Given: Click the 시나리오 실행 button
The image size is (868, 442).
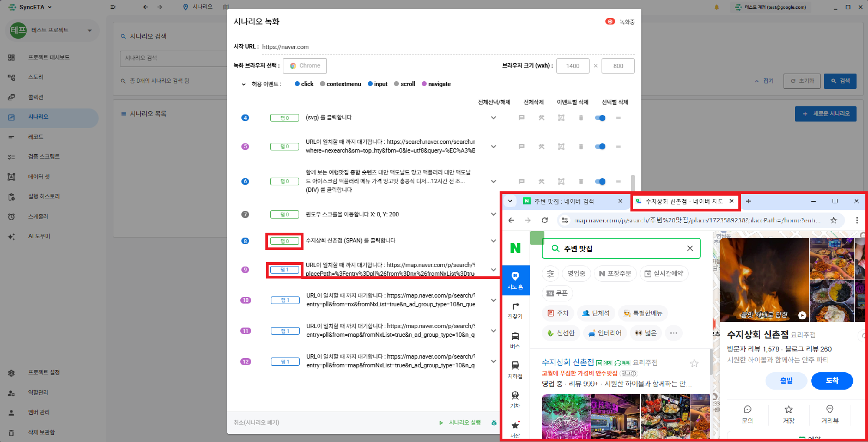Looking at the screenshot, I should point(460,422).
